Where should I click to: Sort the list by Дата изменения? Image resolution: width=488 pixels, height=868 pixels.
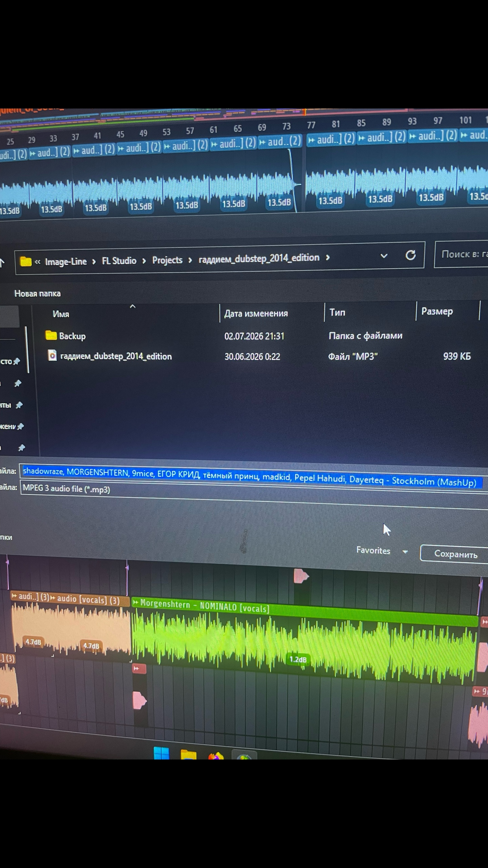(x=256, y=313)
